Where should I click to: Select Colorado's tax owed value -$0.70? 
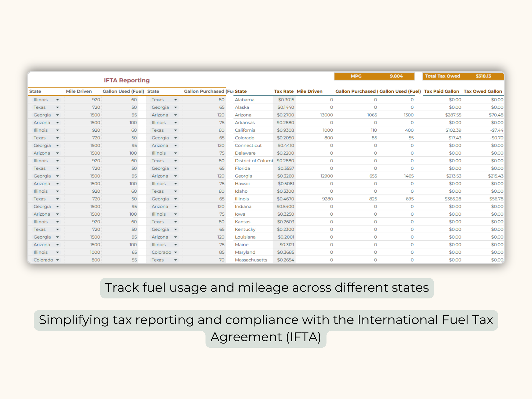click(x=496, y=138)
